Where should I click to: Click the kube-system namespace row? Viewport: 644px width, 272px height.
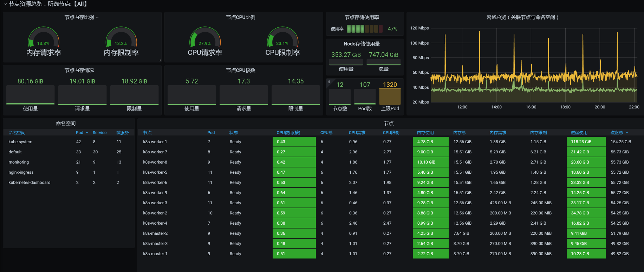20,142
